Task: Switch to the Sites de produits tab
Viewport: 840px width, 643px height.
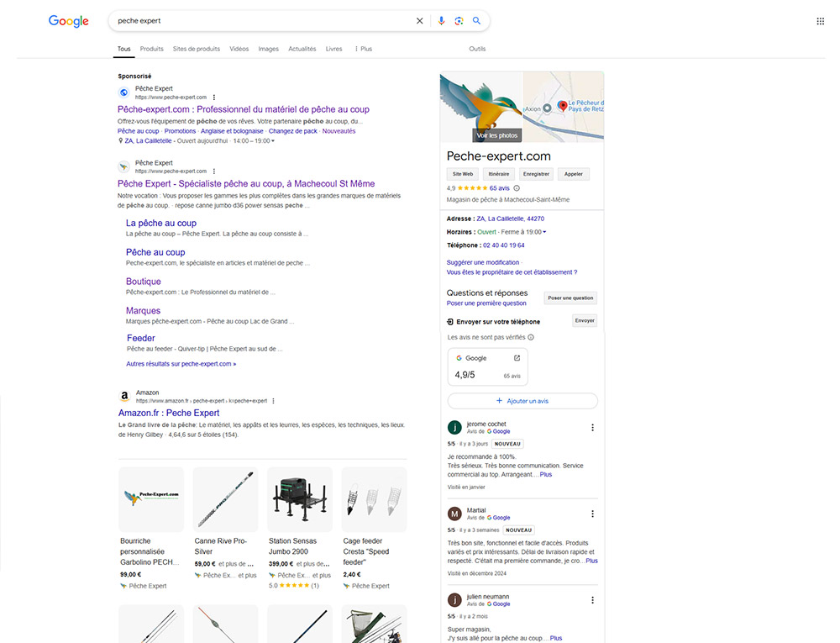Action: [x=197, y=49]
